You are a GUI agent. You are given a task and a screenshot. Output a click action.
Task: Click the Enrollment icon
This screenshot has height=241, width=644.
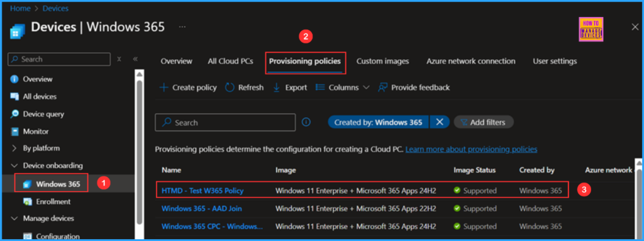click(x=28, y=201)
